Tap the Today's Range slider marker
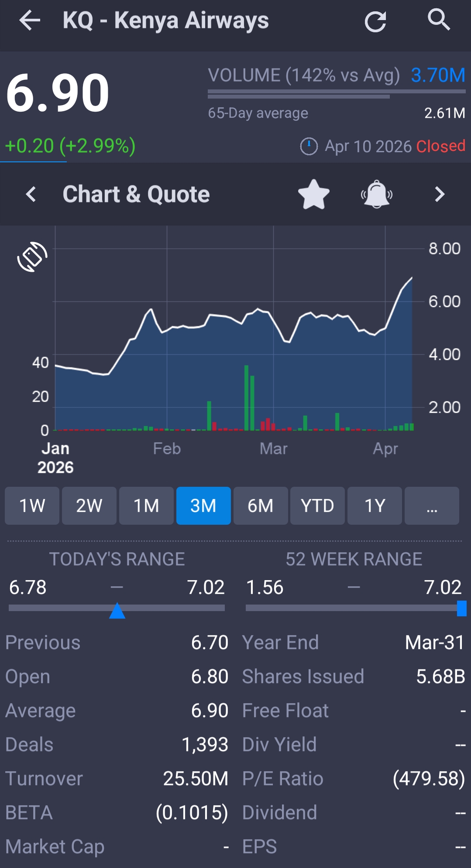471x868 pixels. [x=117, y=610]
